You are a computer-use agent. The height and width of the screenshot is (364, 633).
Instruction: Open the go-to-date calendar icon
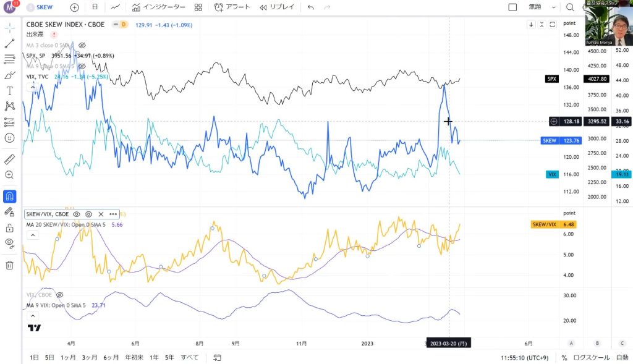[x=217, y=358]
